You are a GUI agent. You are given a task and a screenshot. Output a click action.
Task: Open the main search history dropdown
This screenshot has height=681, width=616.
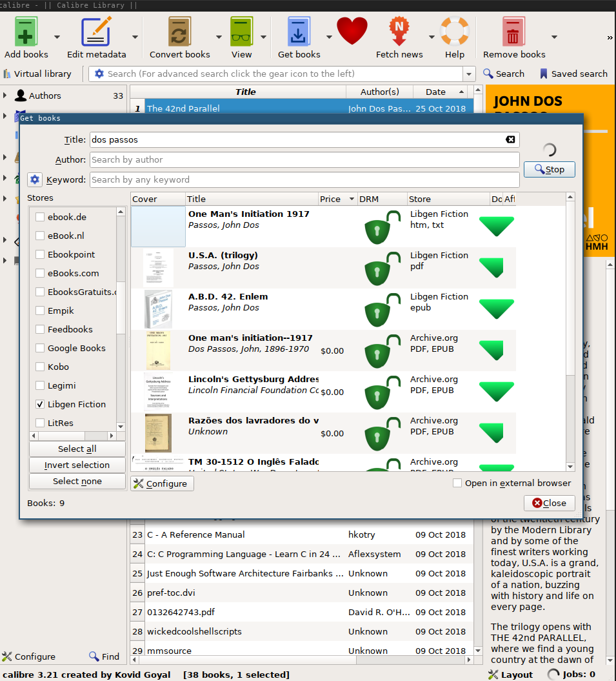(469, 74)
